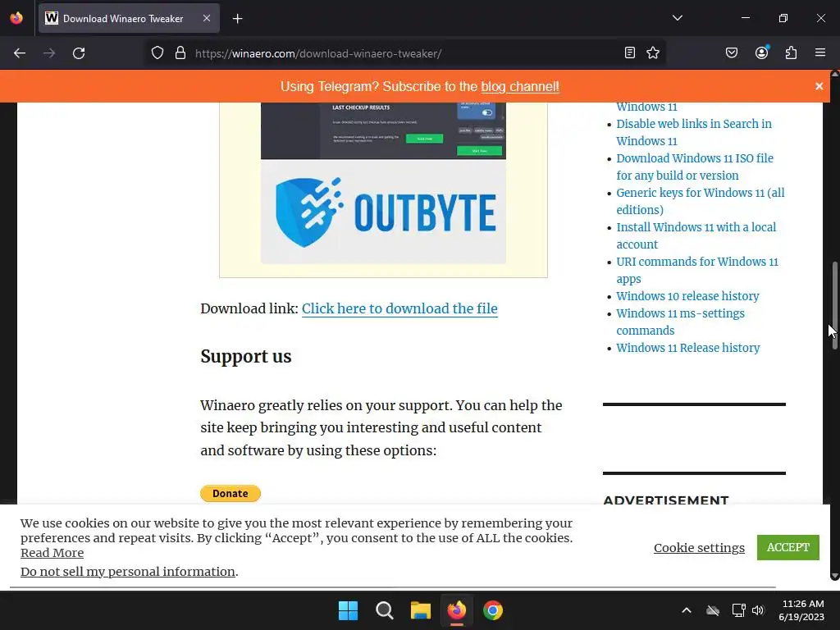
Task: Open Windows 11 ms-settings commands link
Action: pos(680,322)
